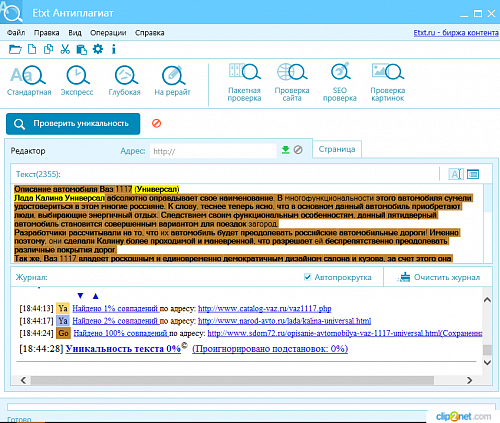500x423 pixels.
Task: Open the sdom72.ru opisanie-avtomobilya URL
Action: point(345,333)
